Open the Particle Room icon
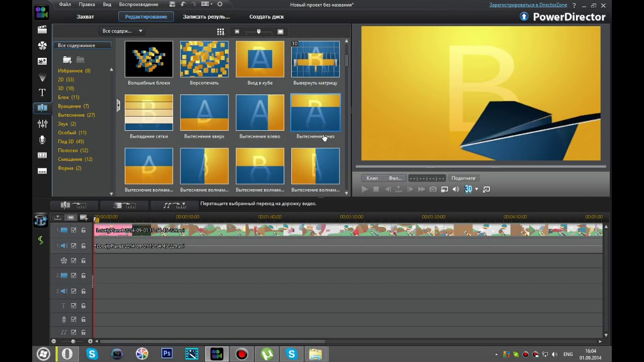 tap(42, 77)
